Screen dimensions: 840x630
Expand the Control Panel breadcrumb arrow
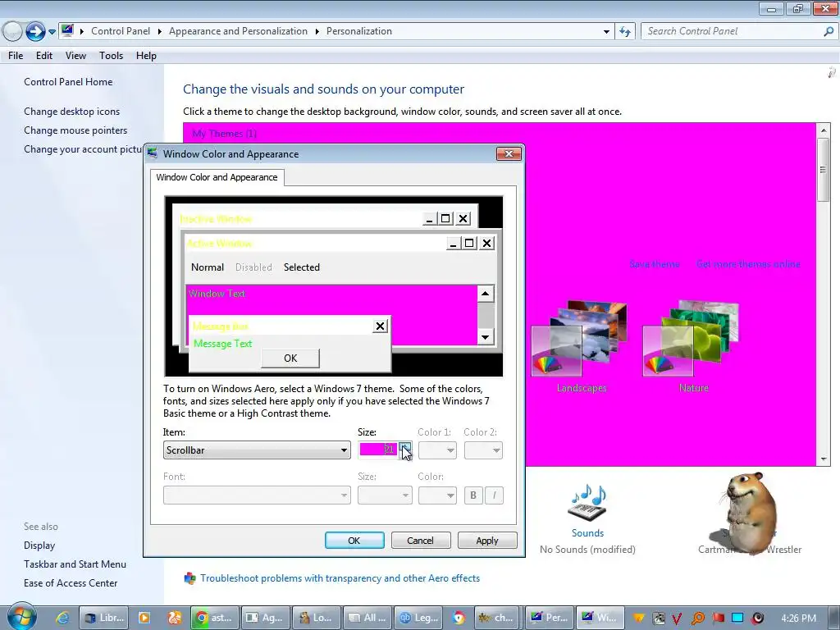[160, 32]
